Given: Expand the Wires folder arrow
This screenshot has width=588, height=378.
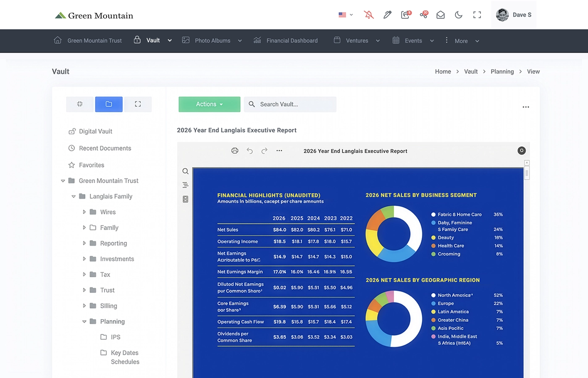Looking at the screenshot, I should (84, 212).
